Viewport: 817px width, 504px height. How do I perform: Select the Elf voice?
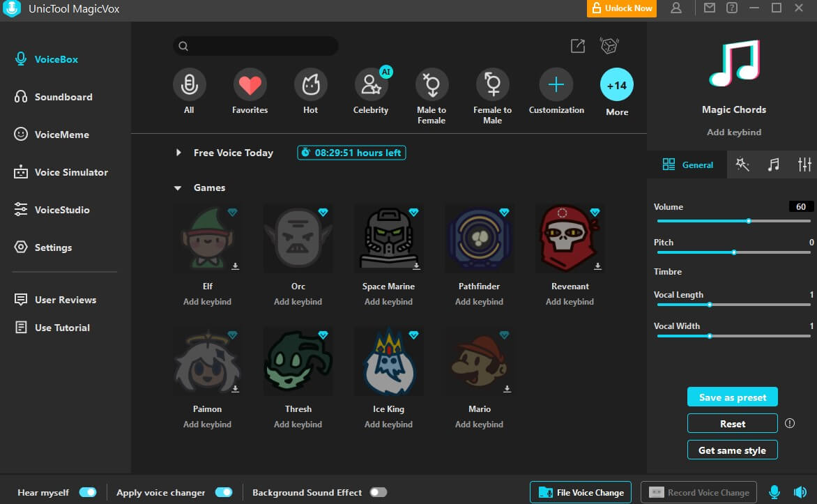tap(207, 238)
